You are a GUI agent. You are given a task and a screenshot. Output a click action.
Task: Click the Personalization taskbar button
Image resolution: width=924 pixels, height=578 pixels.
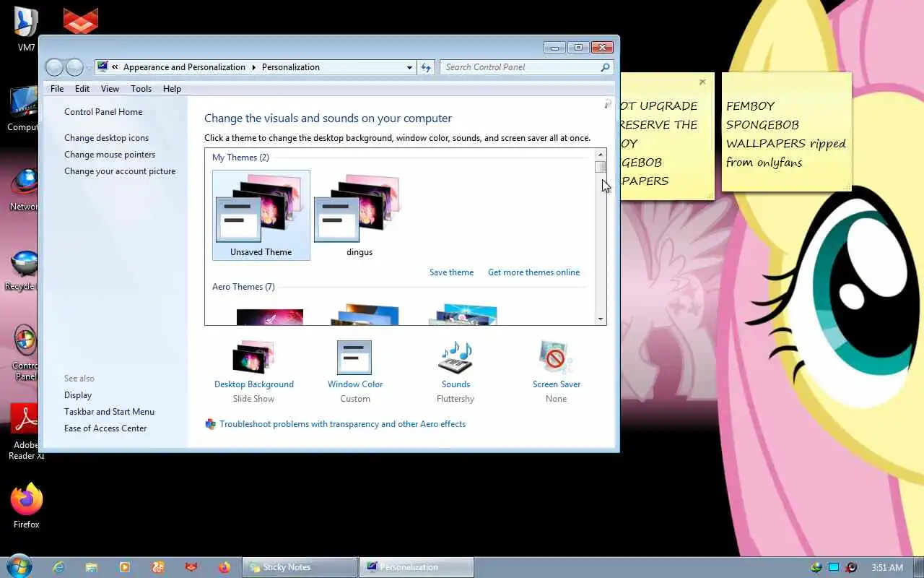click(417, 567)
